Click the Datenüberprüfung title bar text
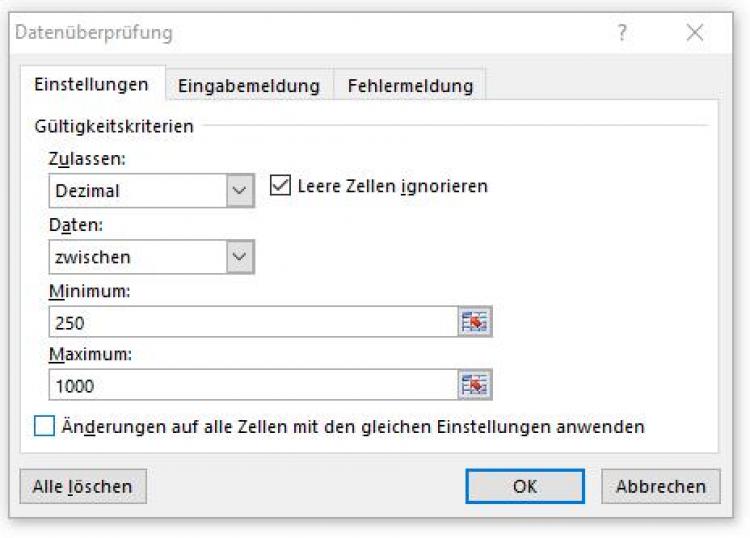Screen dimensions: 750x538 pos(94,33)
